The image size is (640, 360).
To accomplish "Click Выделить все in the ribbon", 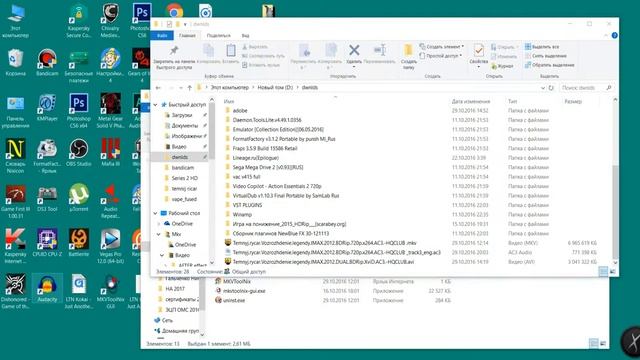I will [x=542, y=47].
